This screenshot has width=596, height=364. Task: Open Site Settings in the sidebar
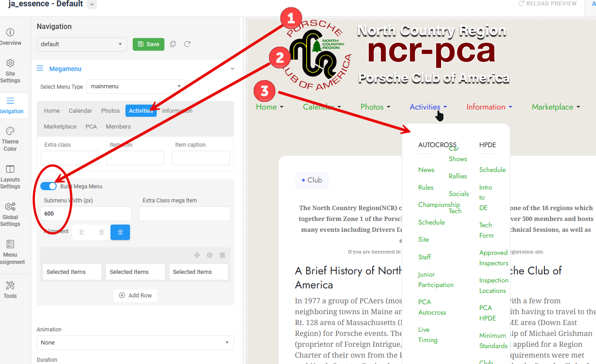tap(10, 72)
